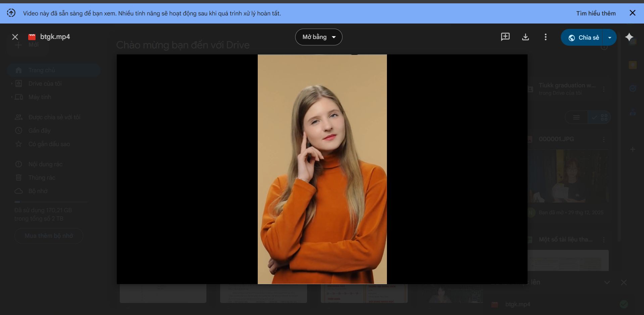
Task: Open 'Máy tính' in sidebar
Action: 40,97
